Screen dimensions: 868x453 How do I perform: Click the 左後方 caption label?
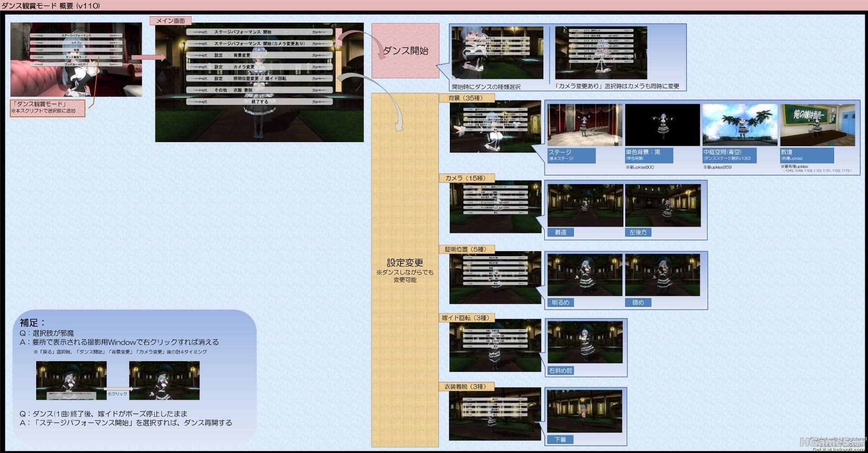tap(638, 233)
